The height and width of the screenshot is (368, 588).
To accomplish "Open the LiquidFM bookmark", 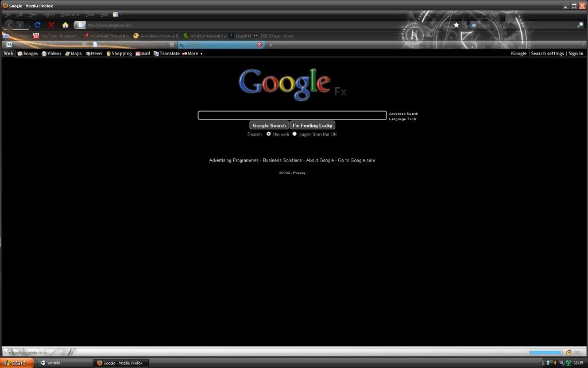I will pyautogui.click(x=240, y=36).
